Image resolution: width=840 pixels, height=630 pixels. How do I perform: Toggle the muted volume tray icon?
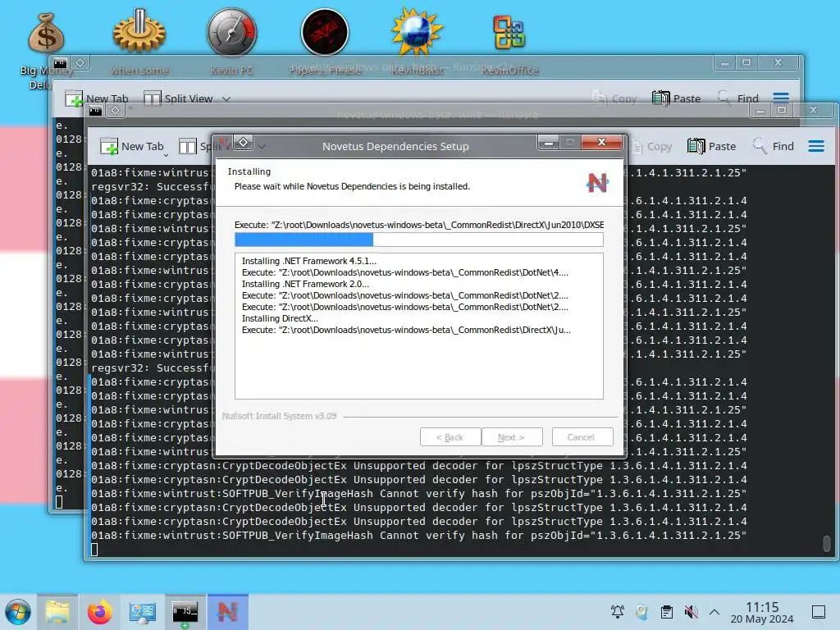(691, 612)
